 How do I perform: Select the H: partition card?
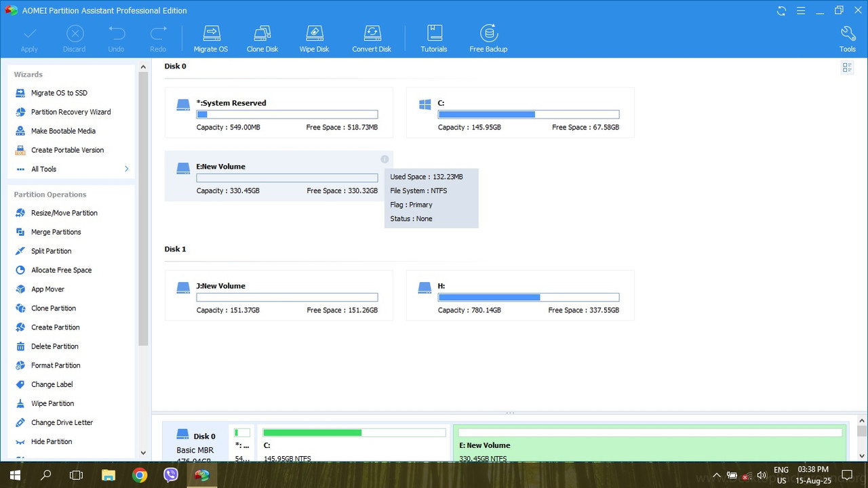click(520, 296)
